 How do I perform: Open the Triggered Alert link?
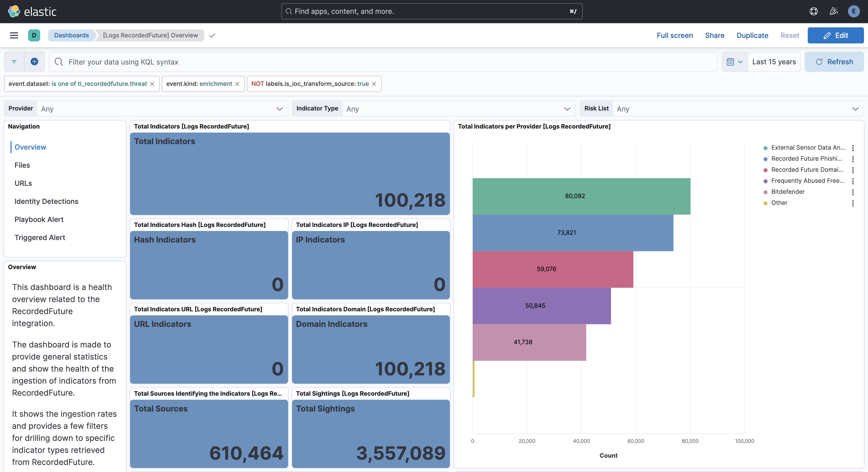tap(40, 238)
